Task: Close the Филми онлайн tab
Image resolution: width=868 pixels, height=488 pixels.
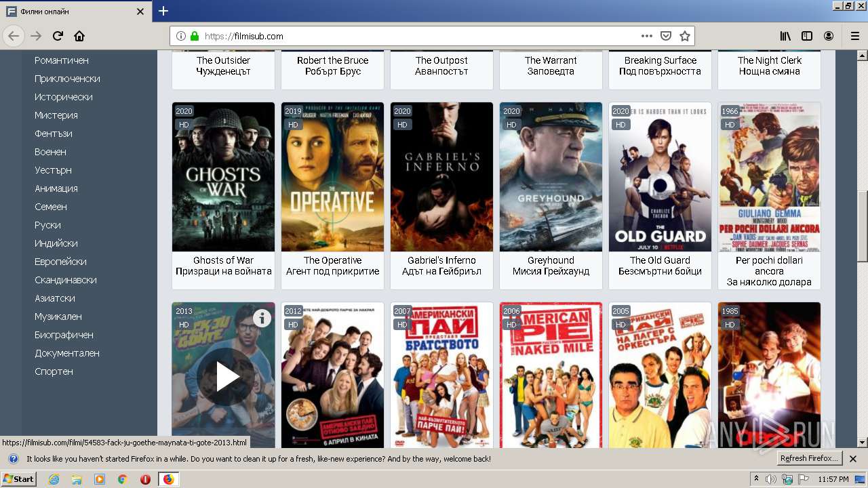Action: pyautogui.click(x=140, y=12)
